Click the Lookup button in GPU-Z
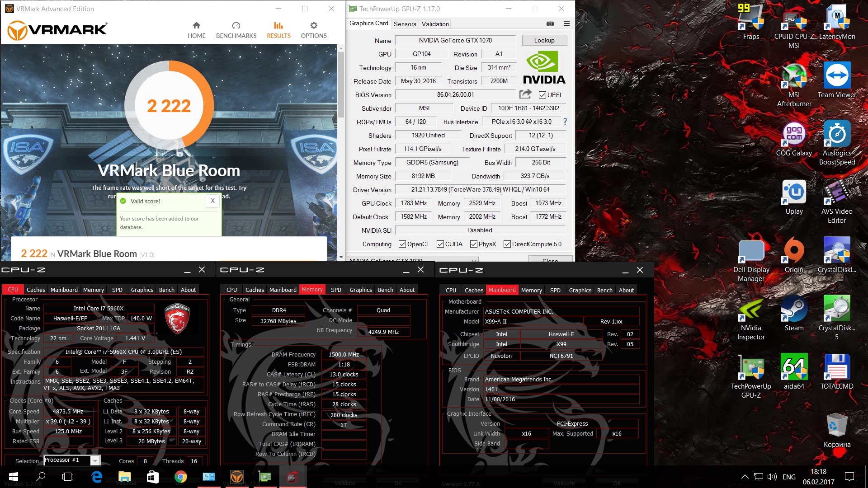Viewport: 868px width, 488px height. pyautogui.click(x=544, y=40)
